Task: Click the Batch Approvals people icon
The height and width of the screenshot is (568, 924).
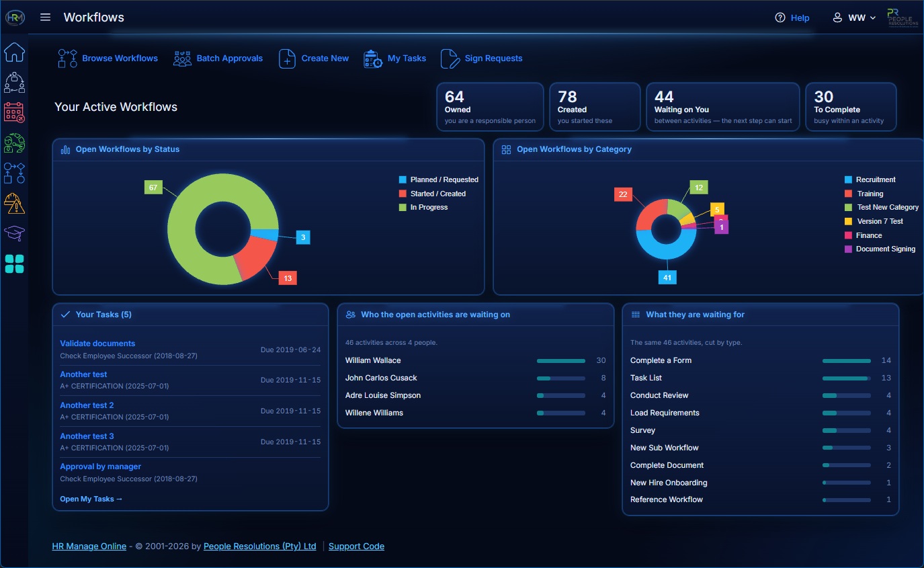Action: click(182, 58)
